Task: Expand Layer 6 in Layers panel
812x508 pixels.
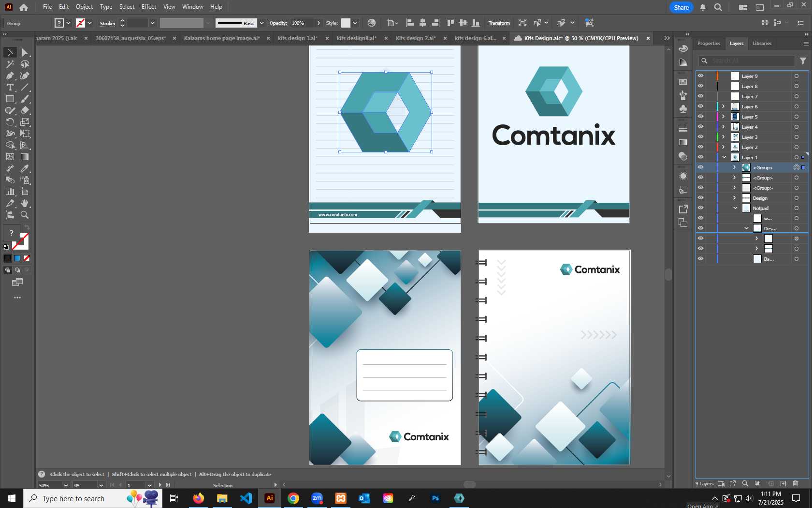Action: tap(724, 106)
